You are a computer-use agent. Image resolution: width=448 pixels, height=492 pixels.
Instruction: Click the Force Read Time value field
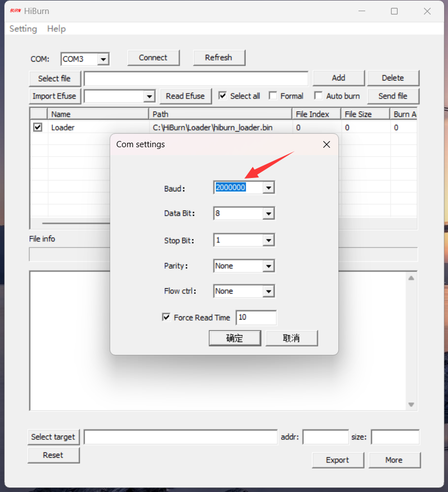pyautogui.click(x=256, y=317)
